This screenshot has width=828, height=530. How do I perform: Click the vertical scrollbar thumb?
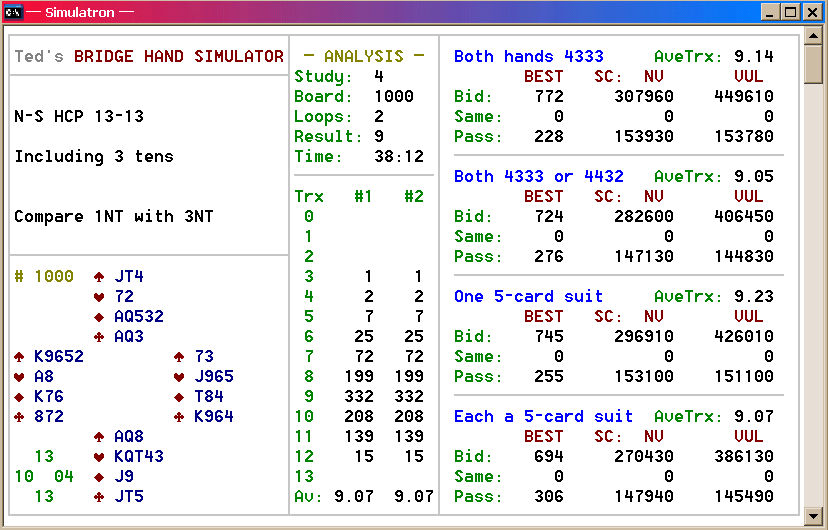pos(815,66)
